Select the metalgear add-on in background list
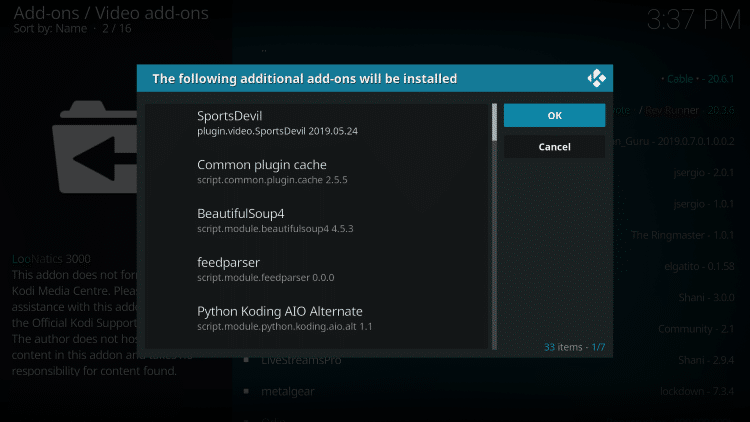 click(x=287, y=391)
